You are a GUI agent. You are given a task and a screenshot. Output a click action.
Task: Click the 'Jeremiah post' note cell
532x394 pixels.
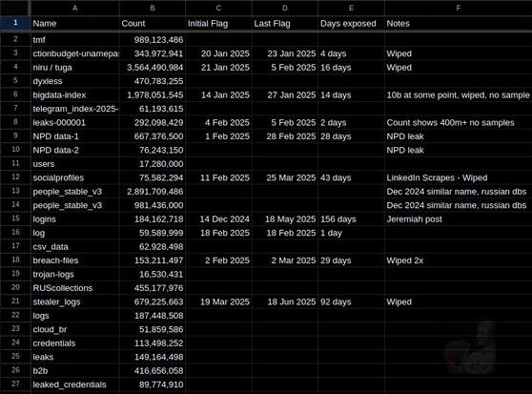tap(458, 218)
